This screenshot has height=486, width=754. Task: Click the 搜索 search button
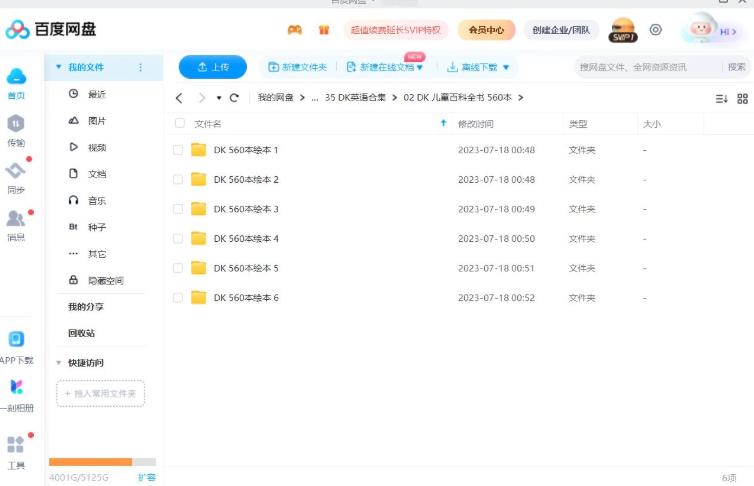pyautogui.click(x=736, y=67)
